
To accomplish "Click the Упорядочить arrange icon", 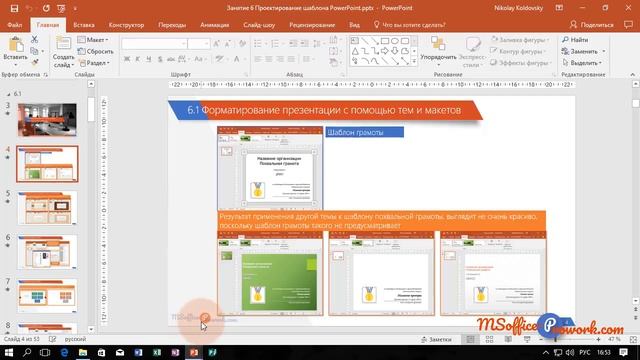I will pyautogui.click(x=438, y=44).
